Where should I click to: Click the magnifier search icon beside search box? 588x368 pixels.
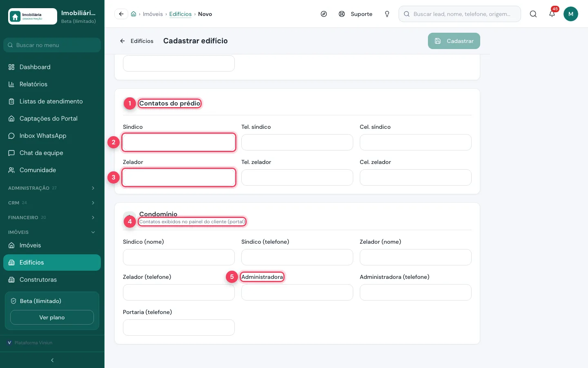click(533, 14)
